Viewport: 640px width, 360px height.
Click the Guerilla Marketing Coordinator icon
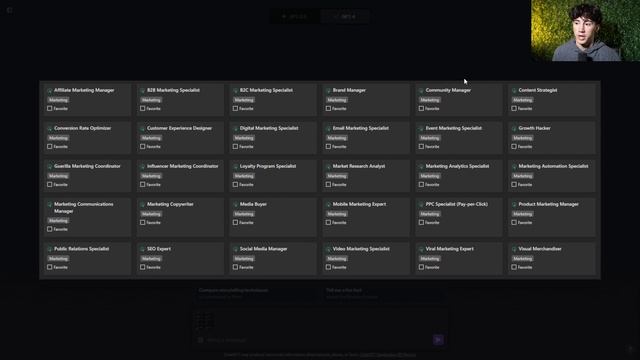pyautogui.click(x=49, y=166)
